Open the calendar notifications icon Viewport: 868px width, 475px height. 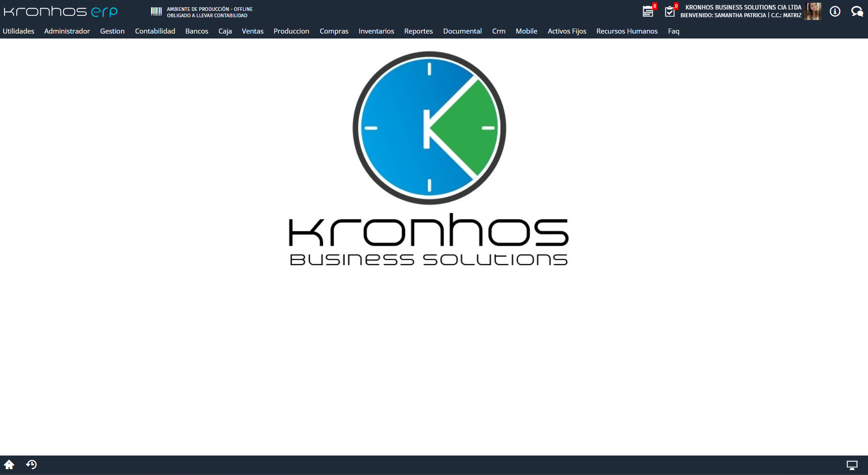(648, 11)
